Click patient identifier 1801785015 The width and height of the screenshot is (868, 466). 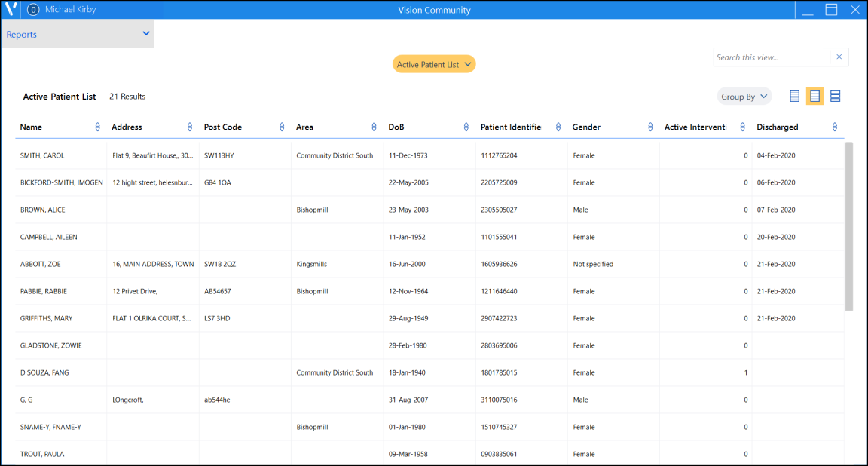[499, 373]
